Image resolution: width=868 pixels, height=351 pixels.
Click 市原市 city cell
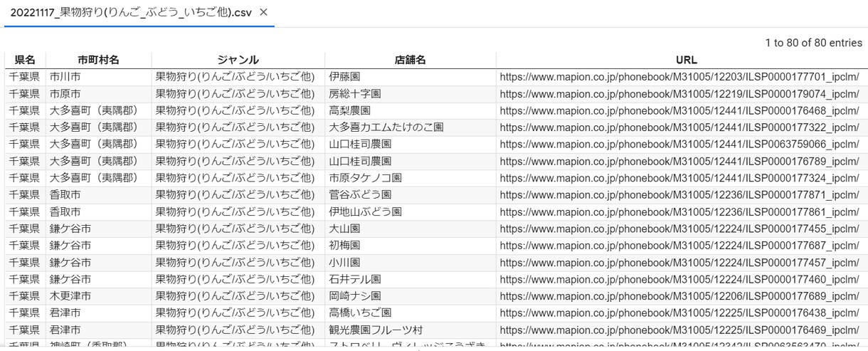[x=98, y=94]
